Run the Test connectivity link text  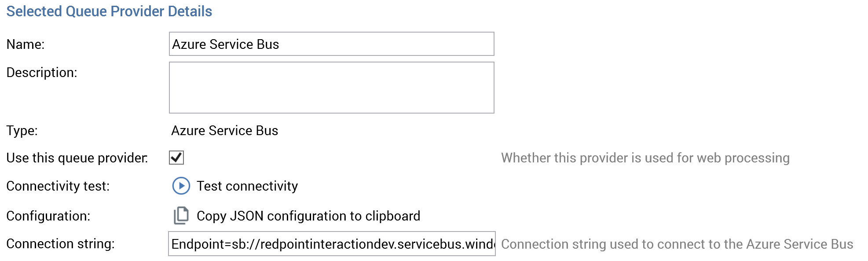tap(247, 186)
